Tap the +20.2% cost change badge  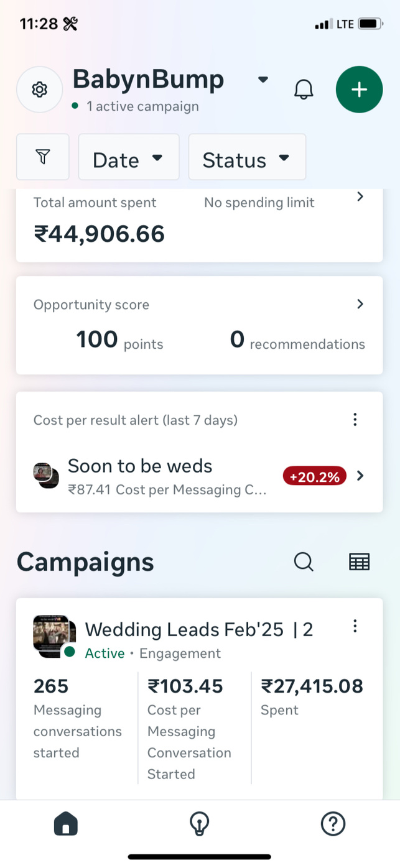pos(314,477)
